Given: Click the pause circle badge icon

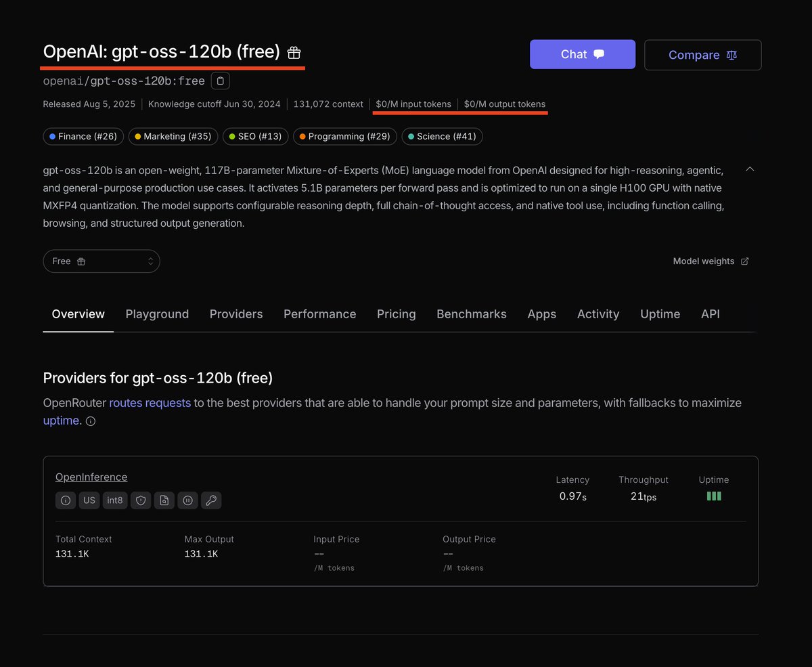Looking at the screenshot, I should pyautogui.click(x=187, y=500).
